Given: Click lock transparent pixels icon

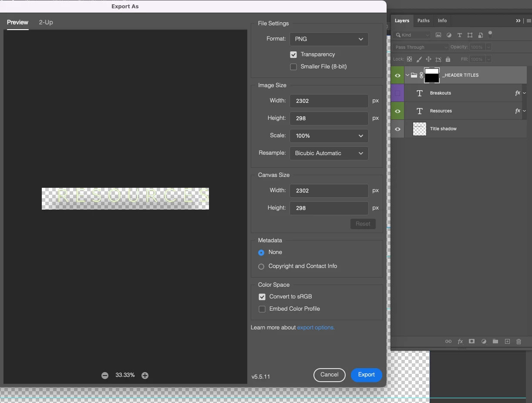Looking at the screenshot, I should (409, 59).
